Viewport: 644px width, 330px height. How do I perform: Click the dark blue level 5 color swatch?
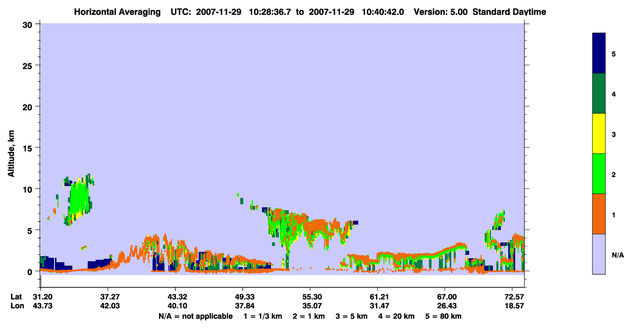tap(599, 53)
